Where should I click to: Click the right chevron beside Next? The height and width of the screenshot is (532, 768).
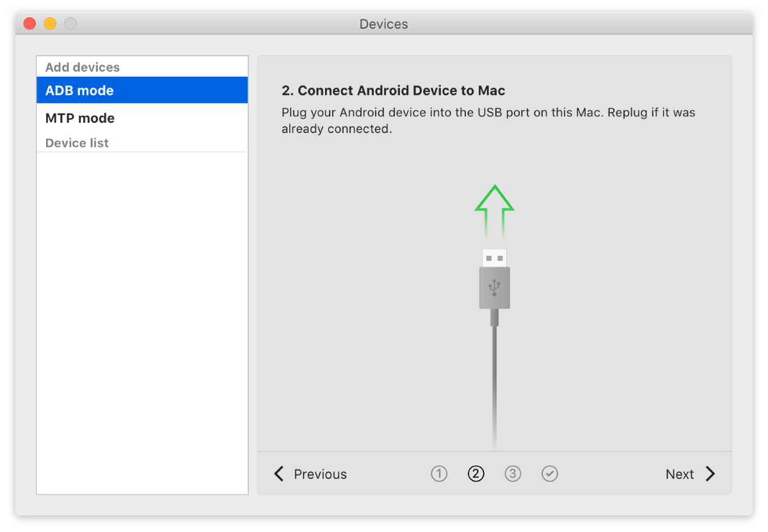tap(710, 474)
